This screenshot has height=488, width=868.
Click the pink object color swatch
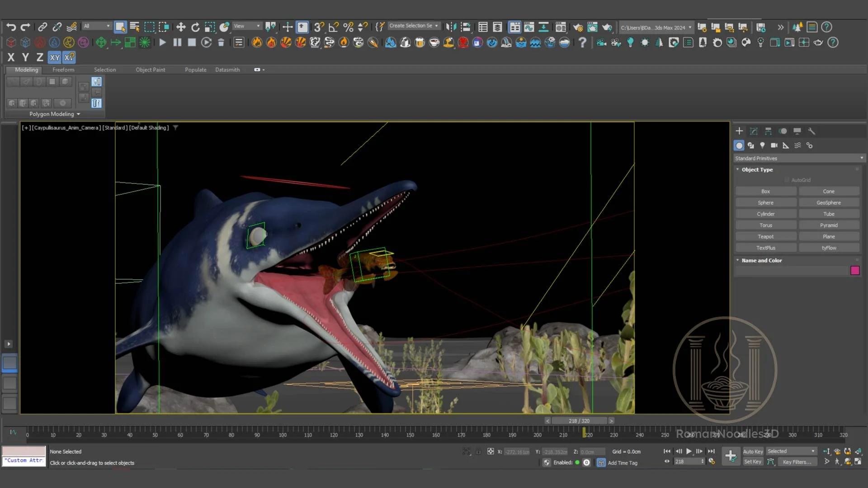854,271
